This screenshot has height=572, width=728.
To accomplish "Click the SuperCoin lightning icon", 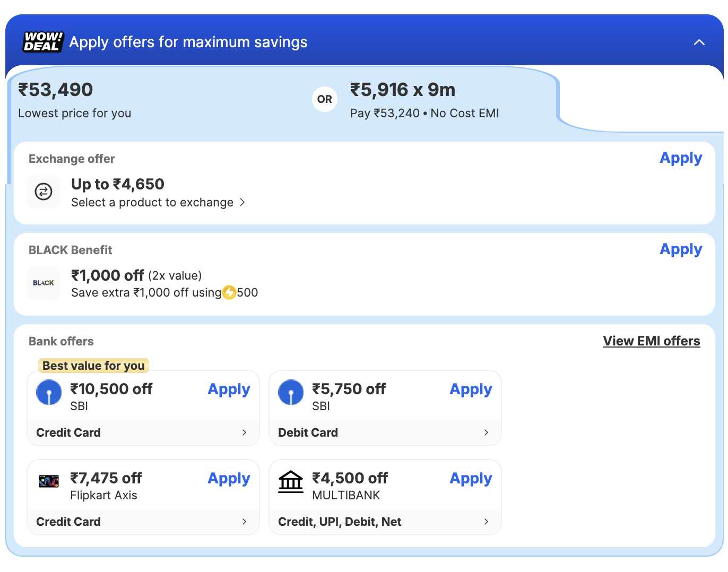I will pos(229,292).
